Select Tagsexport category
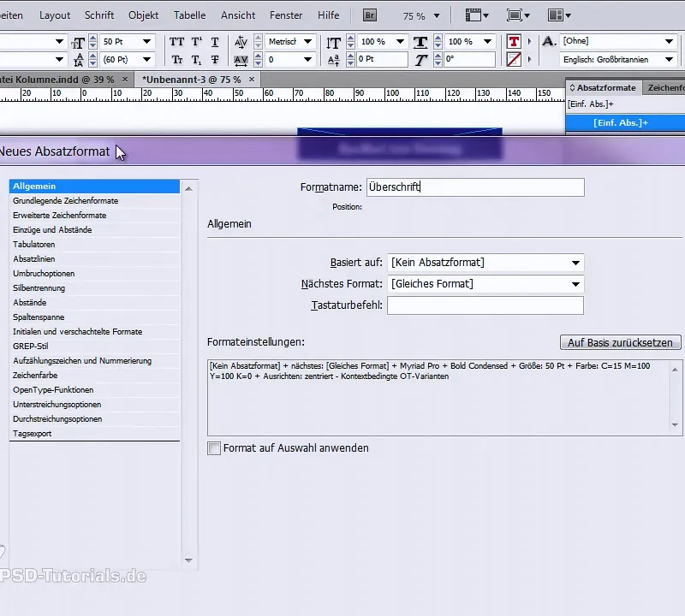The width and height of the screenshot is (685, 616). 94,434
